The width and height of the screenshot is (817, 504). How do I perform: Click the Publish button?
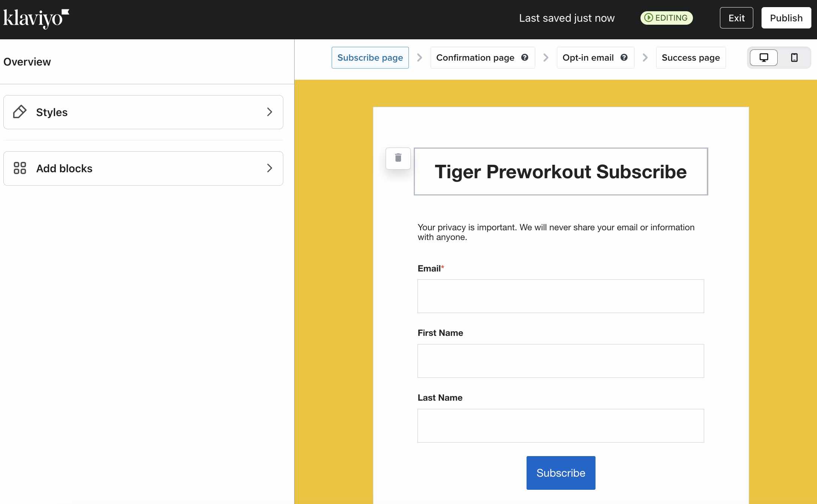point(786,18)
